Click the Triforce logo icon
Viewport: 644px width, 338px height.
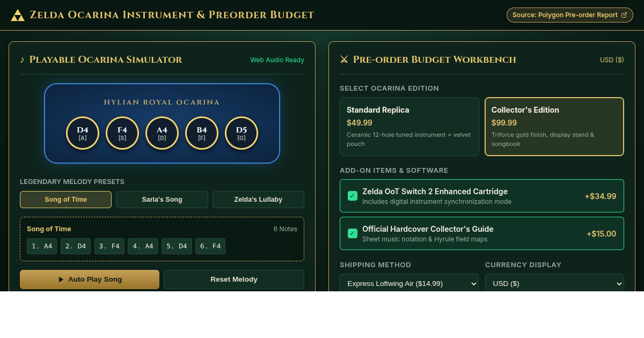click(x=18, y=15)
